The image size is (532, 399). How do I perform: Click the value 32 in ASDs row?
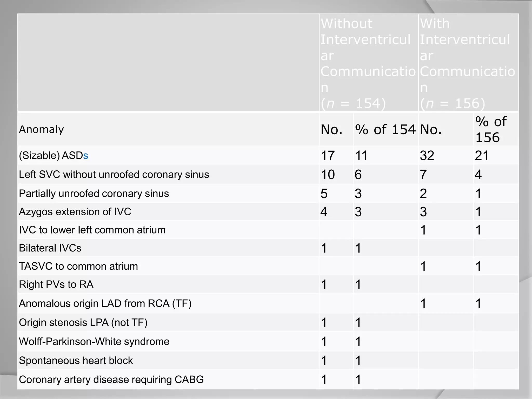click(x=427, y=156)
